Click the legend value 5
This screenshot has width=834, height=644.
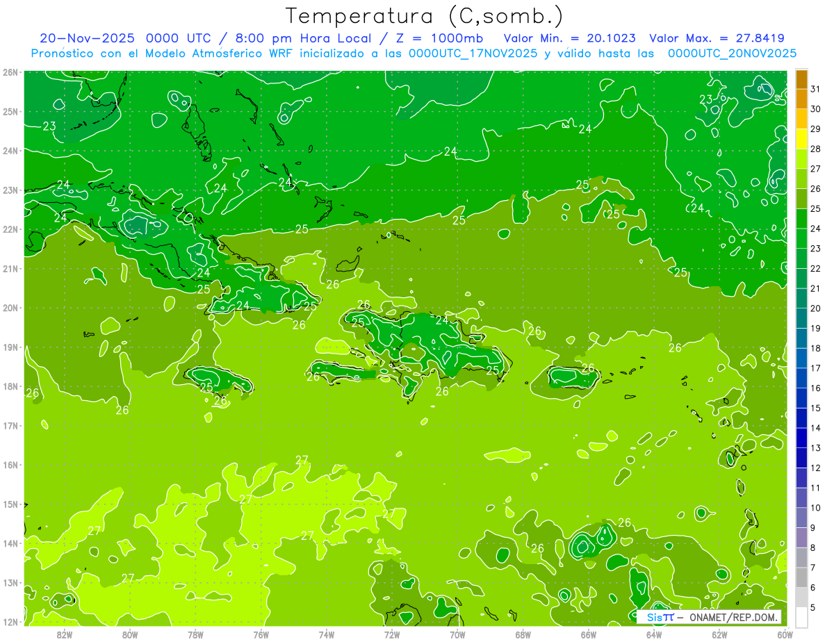click(813, 607)
